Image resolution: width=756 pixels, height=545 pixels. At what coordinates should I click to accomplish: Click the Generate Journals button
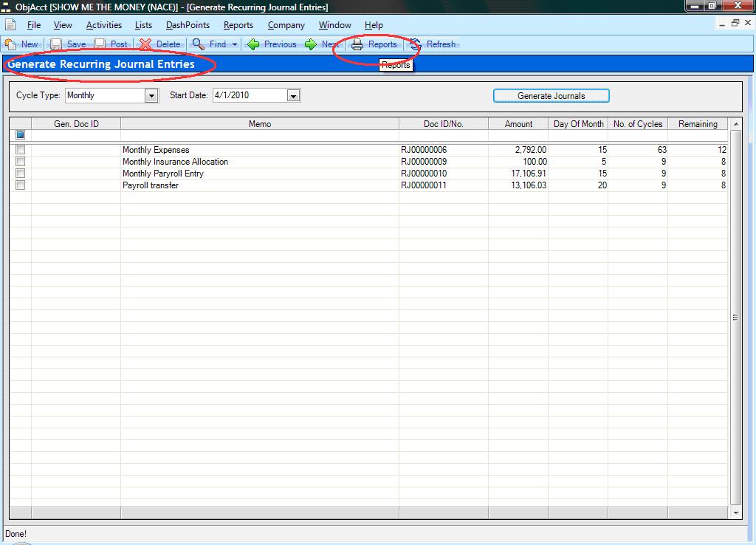click(551, 96)
